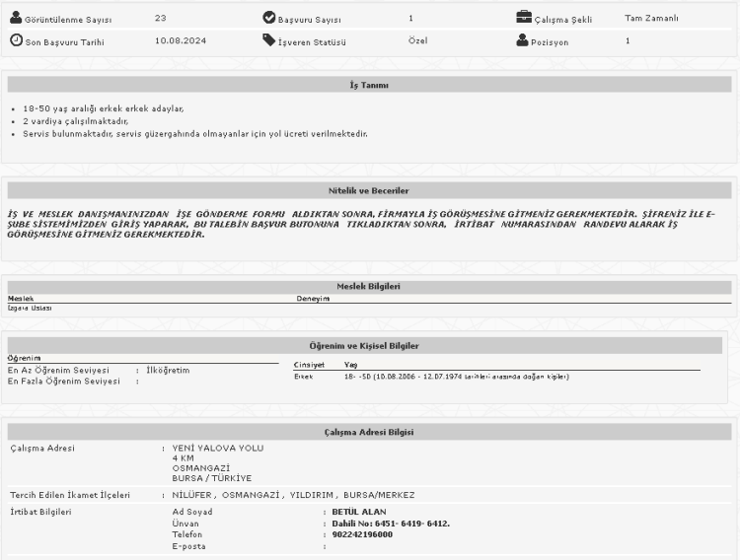Select the İş Tanımı section header
Viewport: 740px width, 560px height.
369,86
